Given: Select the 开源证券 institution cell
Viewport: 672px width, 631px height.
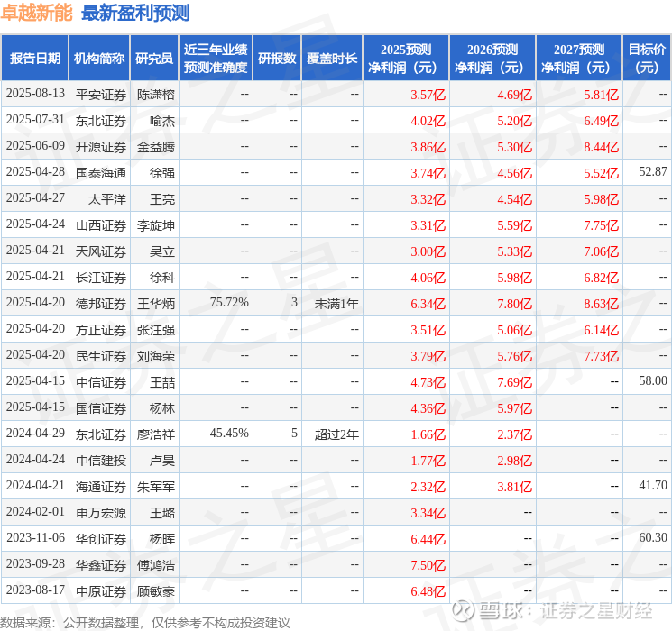Looking at the screenshot, I should click(101, 147).
